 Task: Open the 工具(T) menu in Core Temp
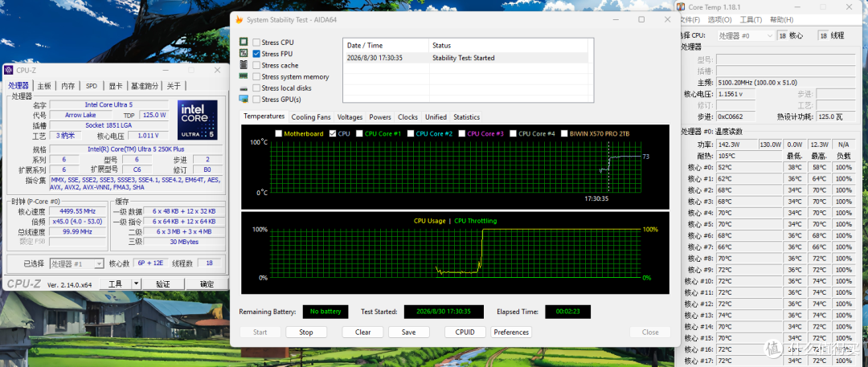(x=751, y=20)
